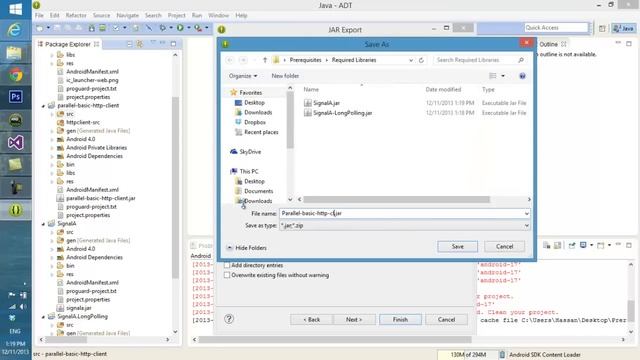Click the Windows Start button
The height and width of the screenshot is (360, 640).
(16, 9)
